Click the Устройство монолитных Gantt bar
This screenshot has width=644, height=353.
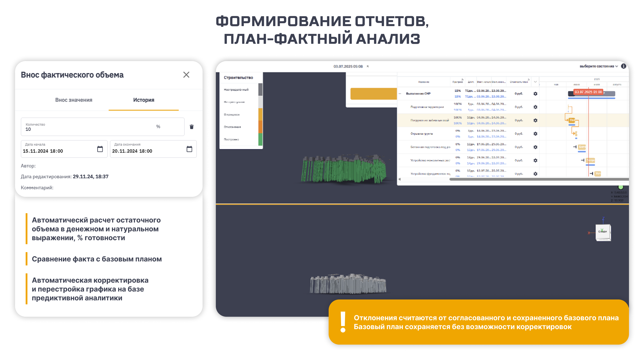(x=590, y=160)
